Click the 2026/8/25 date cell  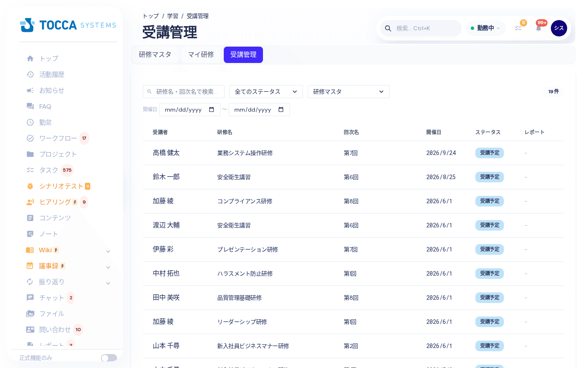(x=441, y=177)
